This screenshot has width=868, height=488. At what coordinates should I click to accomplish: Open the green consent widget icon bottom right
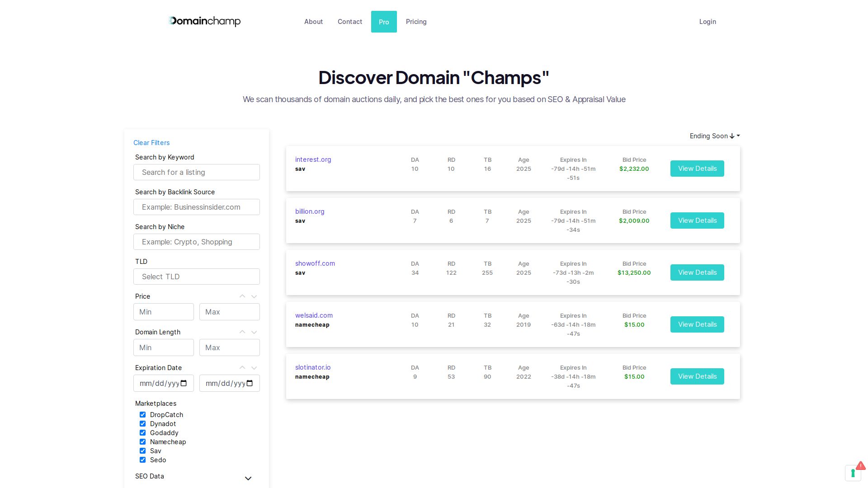pos(853,473)
